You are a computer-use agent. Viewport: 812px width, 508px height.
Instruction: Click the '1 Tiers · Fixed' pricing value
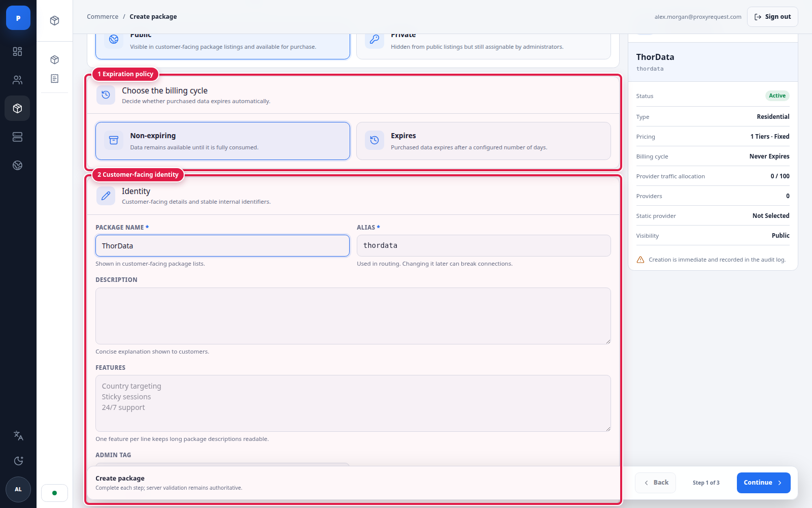tap(770, 137)
